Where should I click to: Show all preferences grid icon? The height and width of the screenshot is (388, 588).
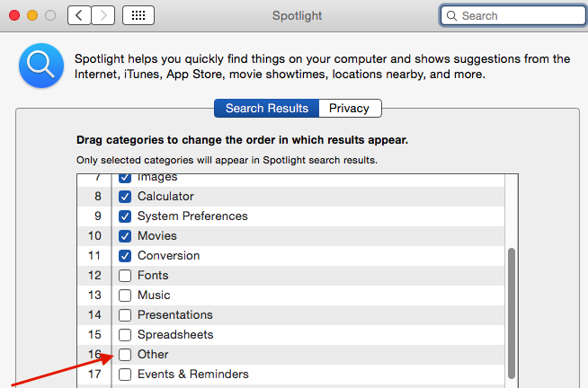[x=138, y=15]
